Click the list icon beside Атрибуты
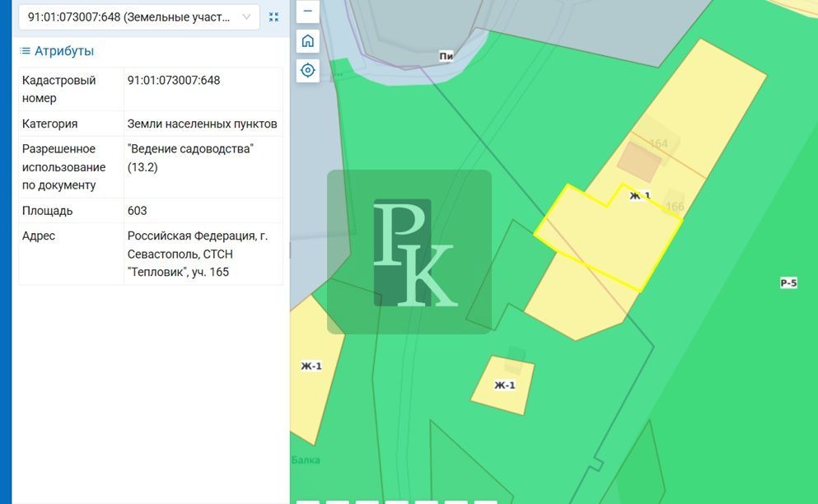Screen dimensions: 818x504 tap(25, 51)
